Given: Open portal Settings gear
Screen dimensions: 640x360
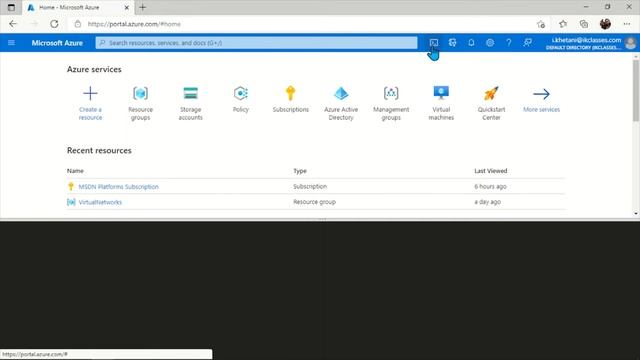Looking at the screenshot, I should [490, 42].
